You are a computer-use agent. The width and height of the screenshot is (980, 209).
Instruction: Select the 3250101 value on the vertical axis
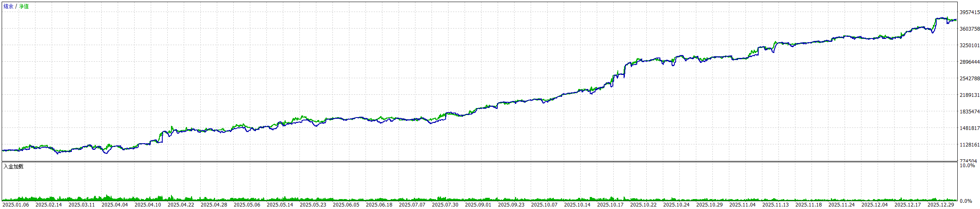(x=970, y=46)
